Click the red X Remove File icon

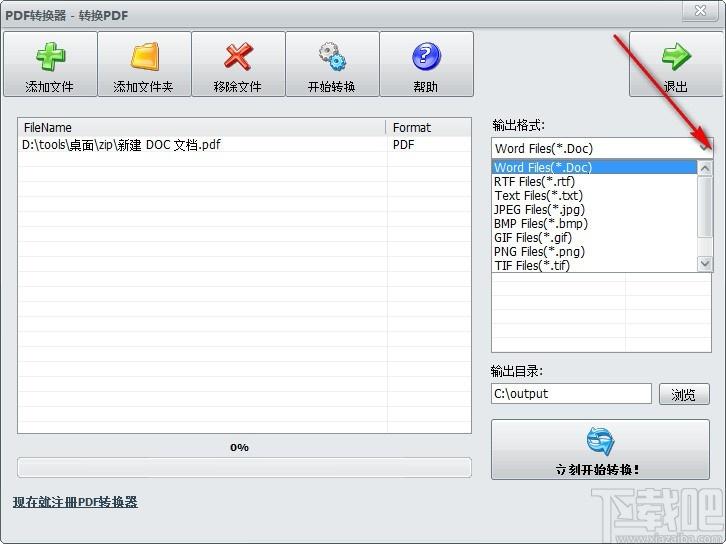tap(238, 56)
